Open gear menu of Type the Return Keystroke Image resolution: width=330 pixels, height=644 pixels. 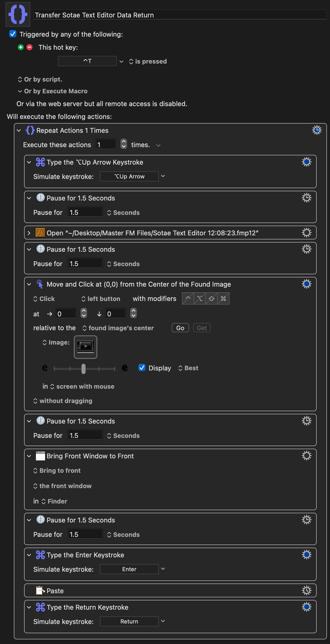pos(306,607)
